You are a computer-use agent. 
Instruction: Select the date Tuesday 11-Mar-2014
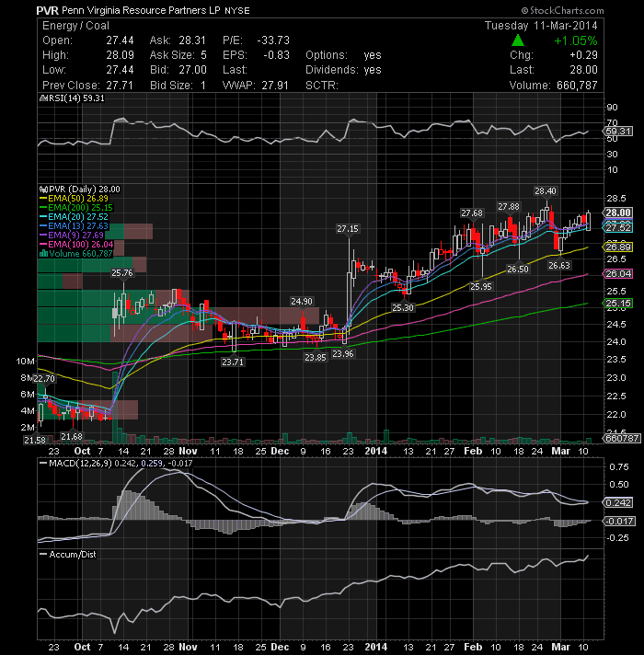click(541, 26)
